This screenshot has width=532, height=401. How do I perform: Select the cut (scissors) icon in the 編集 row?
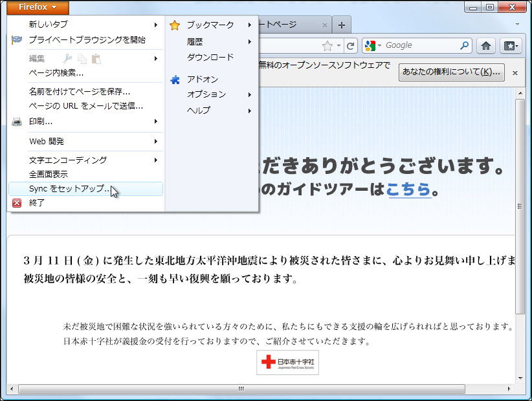pos(67,58)
